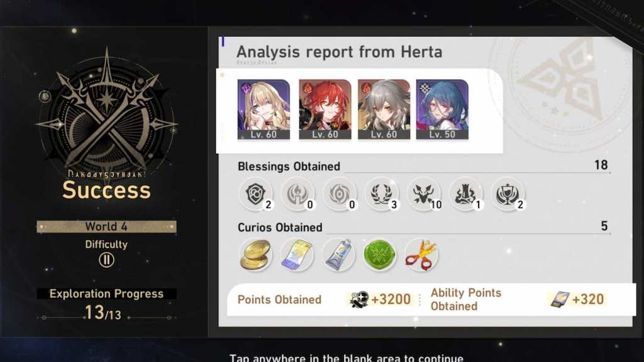The width and height of the screenshot is (644, 362).
Task: View the red-haired character portrait
Action: pyautogui.click(x=325, y=109)
